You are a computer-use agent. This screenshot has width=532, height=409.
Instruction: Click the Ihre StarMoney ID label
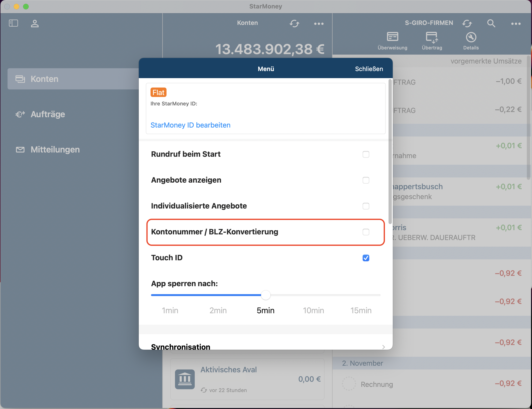[174, 104]
